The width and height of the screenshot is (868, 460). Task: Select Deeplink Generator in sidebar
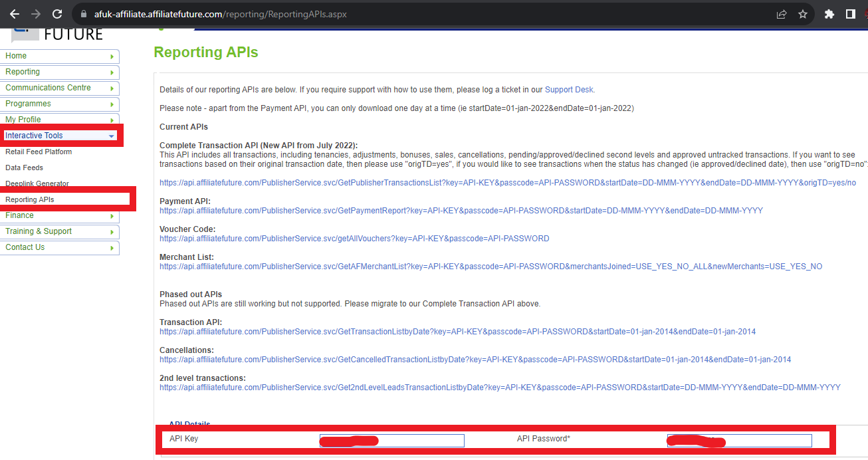[x=37, y=183]
